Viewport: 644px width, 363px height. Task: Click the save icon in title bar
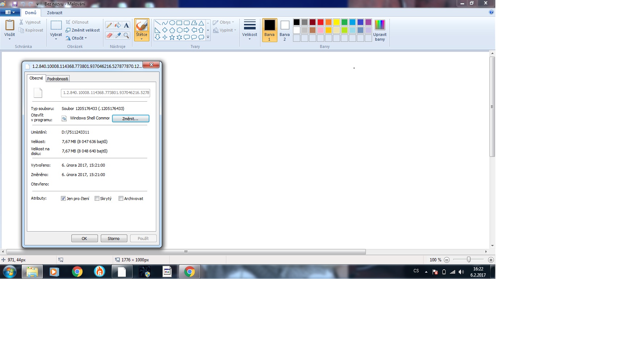click(x=15, y=4)
